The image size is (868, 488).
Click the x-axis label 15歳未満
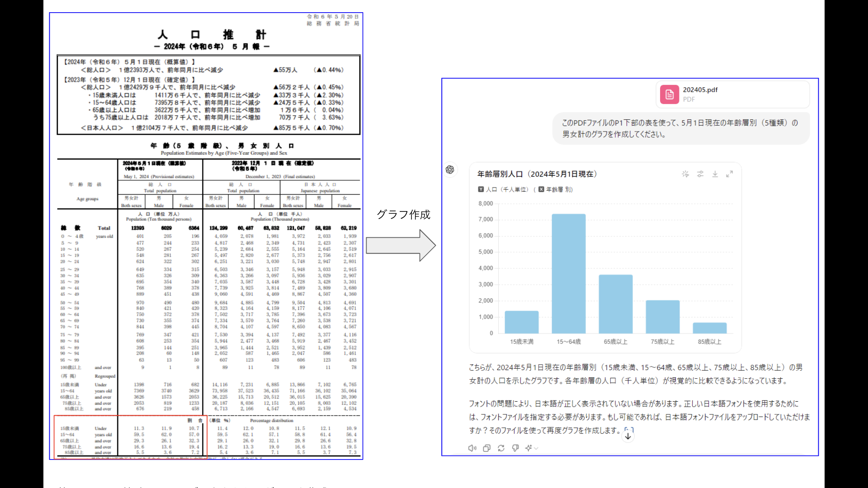point(522,342)
